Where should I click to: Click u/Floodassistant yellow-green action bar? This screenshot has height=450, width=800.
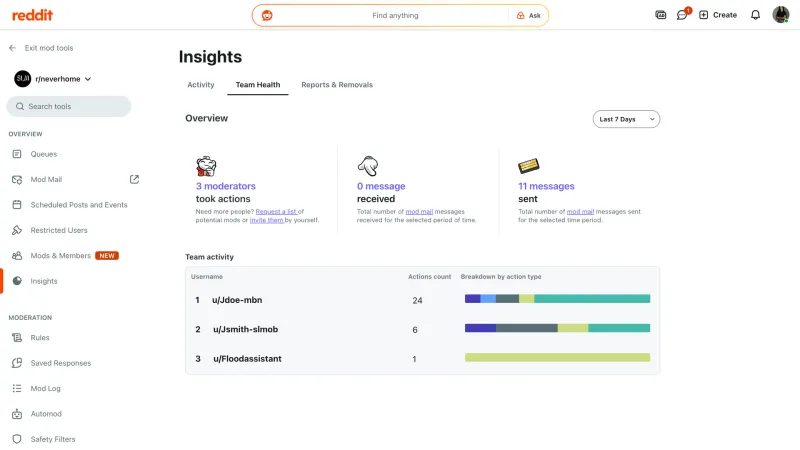point(557,358)
